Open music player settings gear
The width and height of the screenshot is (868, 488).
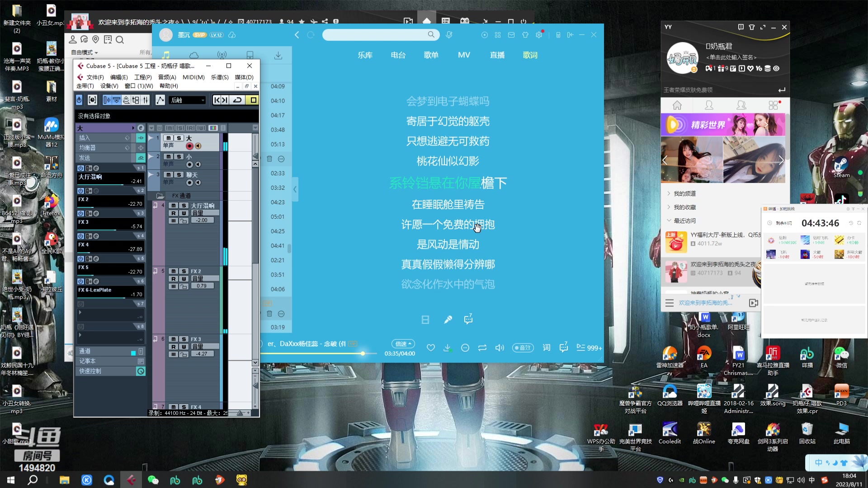tap(539, 35)
